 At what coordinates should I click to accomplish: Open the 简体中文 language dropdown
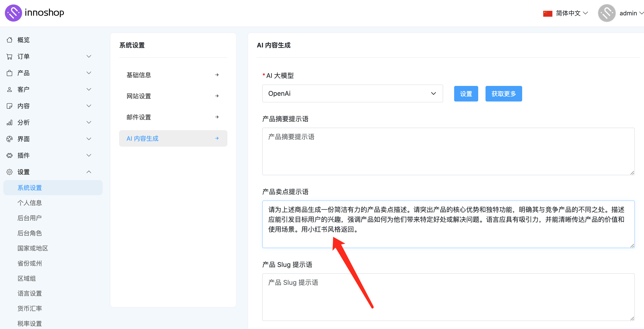(565, 13)
